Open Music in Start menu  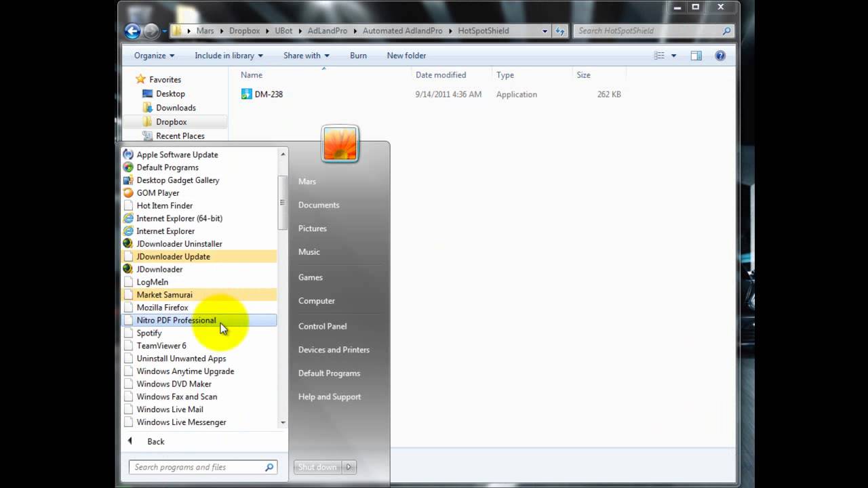(x=309, y=251)
